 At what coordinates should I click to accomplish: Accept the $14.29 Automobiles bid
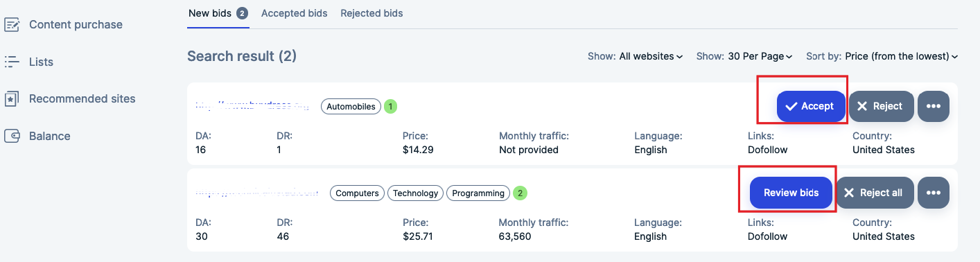(x=811, y=106)
